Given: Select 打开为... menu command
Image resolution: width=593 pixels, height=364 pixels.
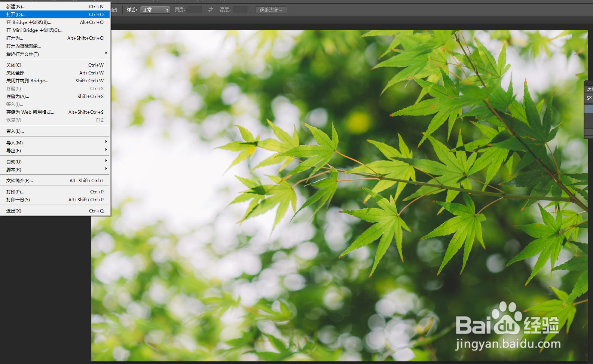Looking at the screenshot, I should click(55, 38).
